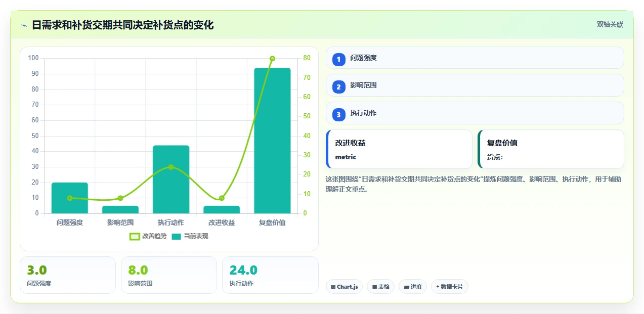
Task: Click the lightning icon beside the title
Action: point(24,25)
